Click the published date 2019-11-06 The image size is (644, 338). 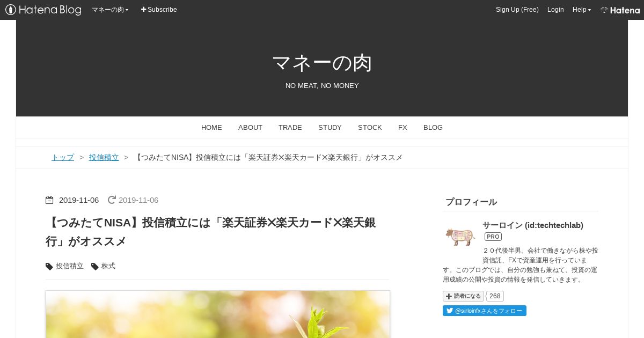pos(79,200)
